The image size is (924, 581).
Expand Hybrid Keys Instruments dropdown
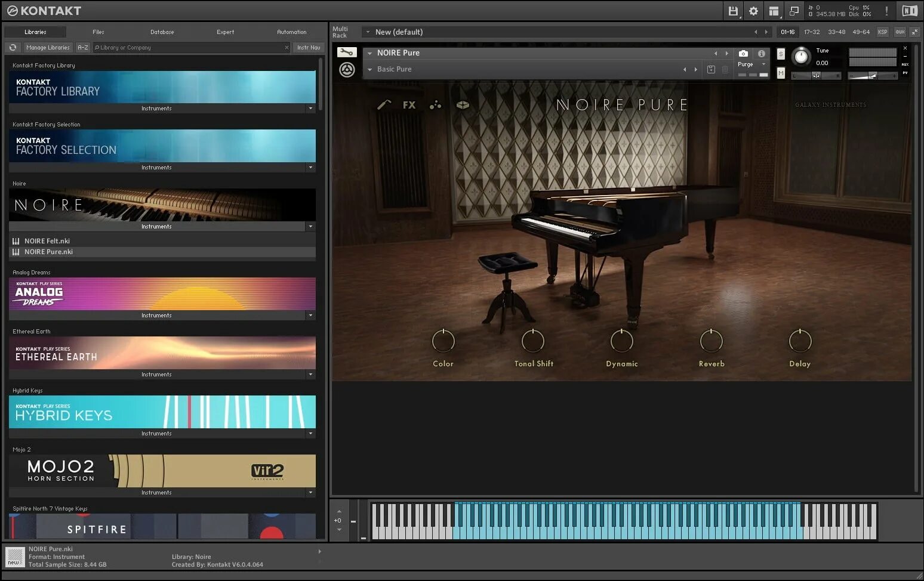coord(310,434)
